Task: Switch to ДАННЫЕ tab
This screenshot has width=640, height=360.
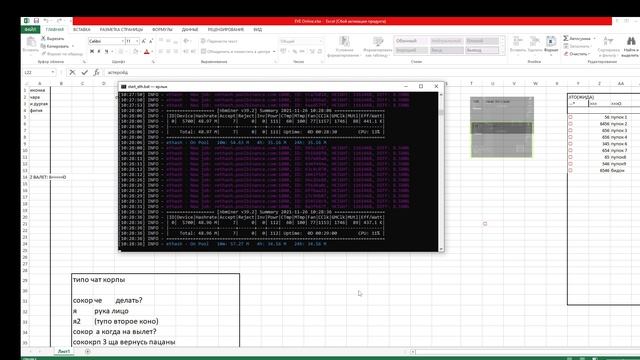Action: (190, 29)
